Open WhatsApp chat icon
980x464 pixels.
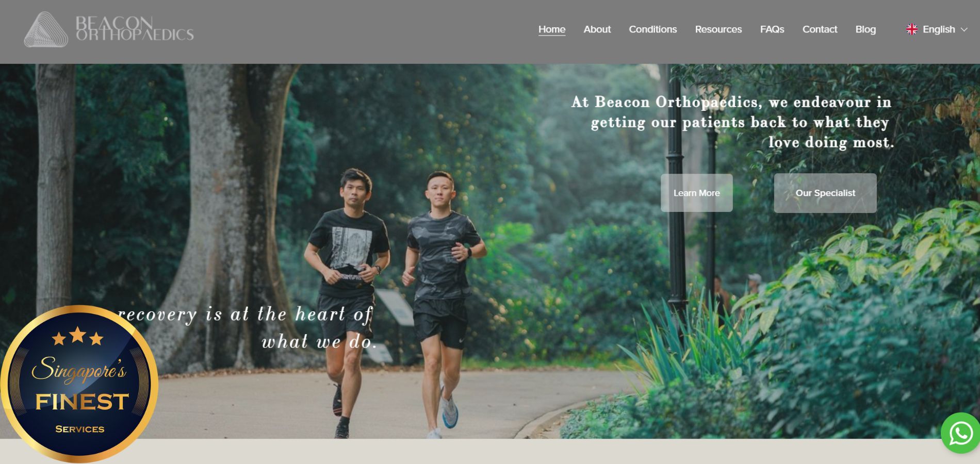point(960,433)
